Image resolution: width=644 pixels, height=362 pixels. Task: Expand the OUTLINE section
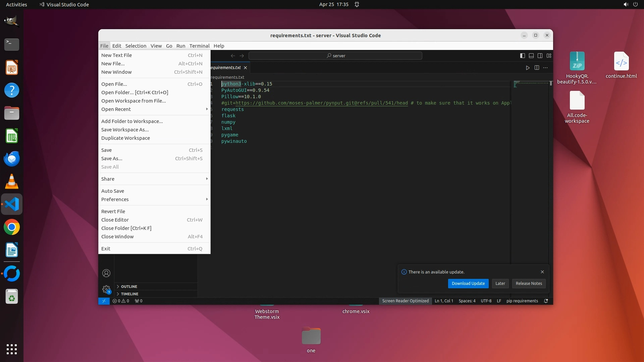[129, 287]
